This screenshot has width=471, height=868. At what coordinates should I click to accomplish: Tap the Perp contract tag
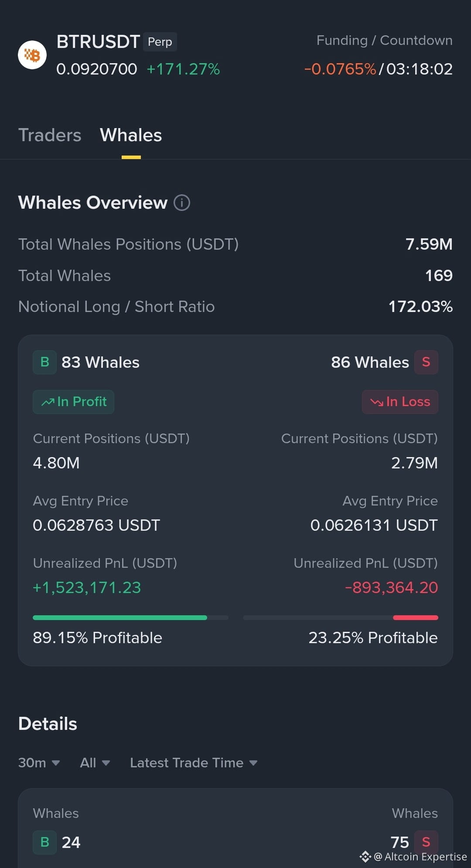tap(160, 42)
